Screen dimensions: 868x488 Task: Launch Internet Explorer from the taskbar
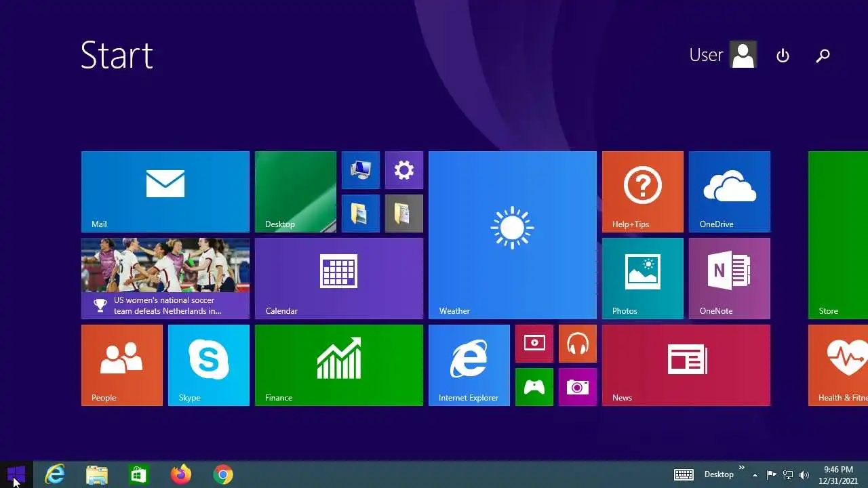point(54,474)
